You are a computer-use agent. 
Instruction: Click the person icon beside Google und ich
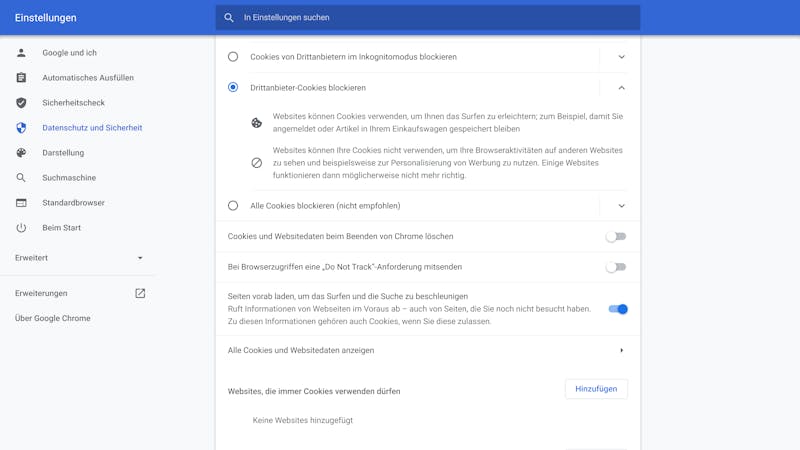21,53
